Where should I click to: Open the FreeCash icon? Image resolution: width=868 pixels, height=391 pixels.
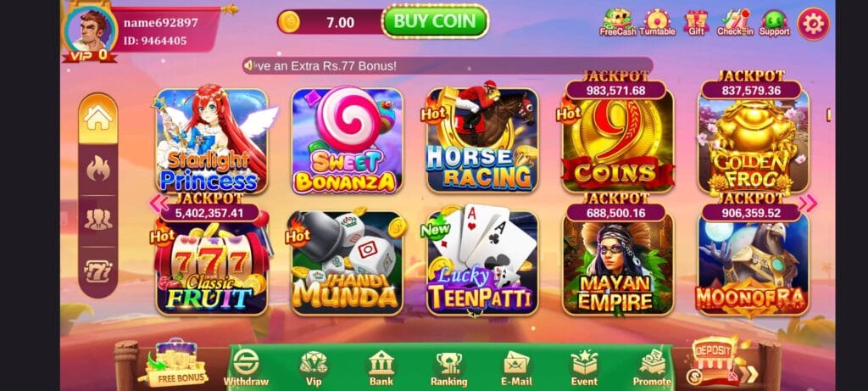(617, 23)
